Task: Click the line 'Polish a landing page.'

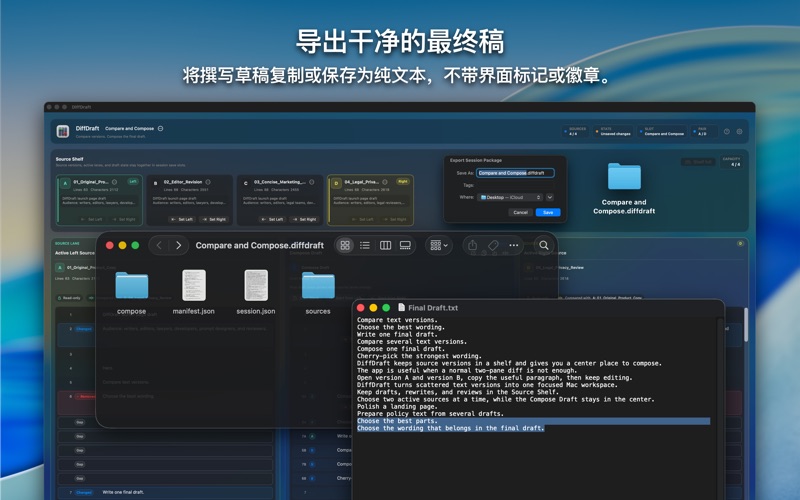Action: pos(397,407)
